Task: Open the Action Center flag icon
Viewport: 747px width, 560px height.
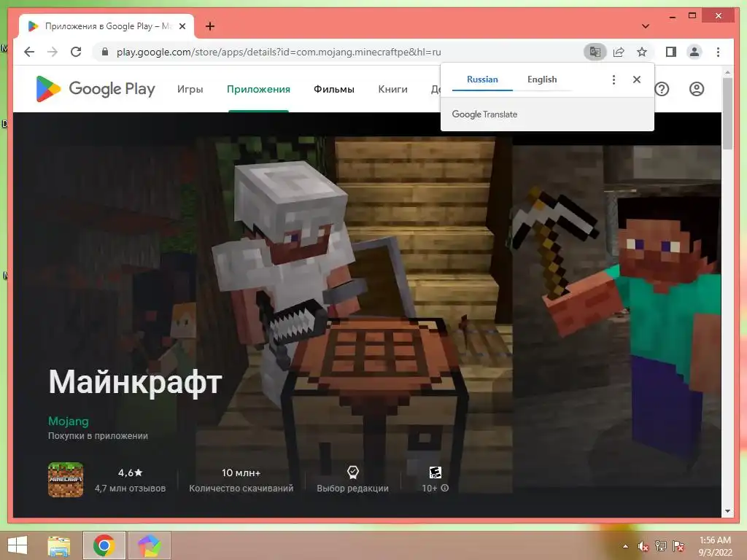Action: [x=678, y=546]
